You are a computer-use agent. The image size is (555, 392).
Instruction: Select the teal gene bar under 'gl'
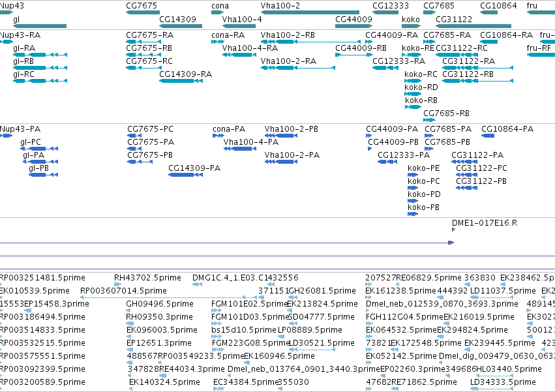[40, 26]
